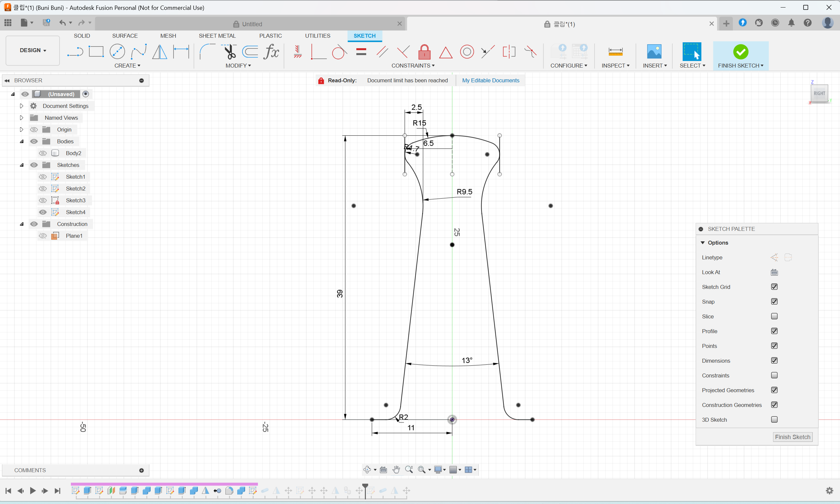Select the 2-Point Rectangle tool
Image resolution: width=840 pixels, height=504 pixels.
(96, 51)
